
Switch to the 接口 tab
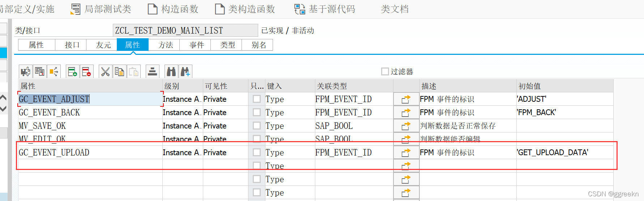[71, 45]
